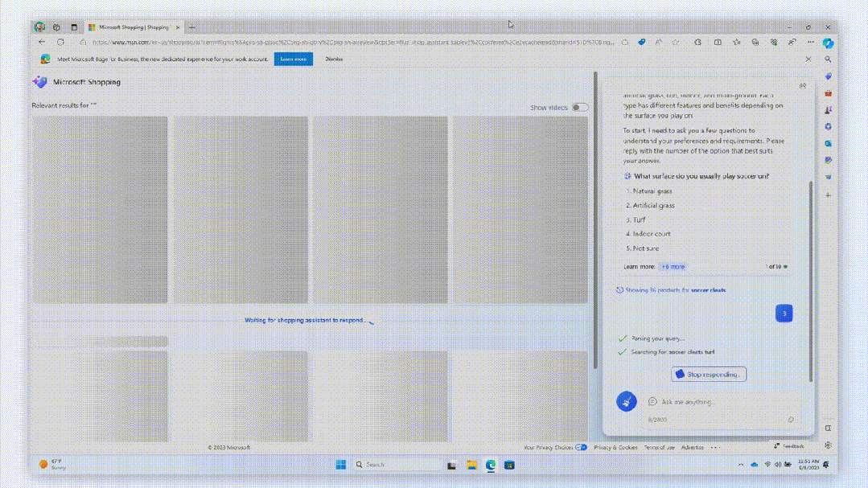Expand the footer more options ellipsis
Image resolution: width=868 pixels, height=488 pixels.
[x=715, y=448]
